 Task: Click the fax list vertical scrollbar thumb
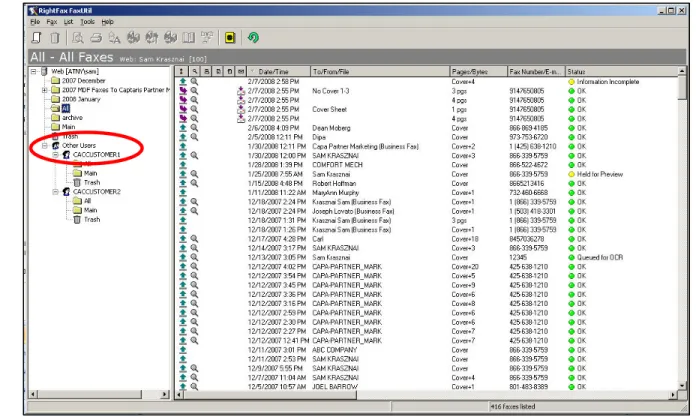(682, 87)
